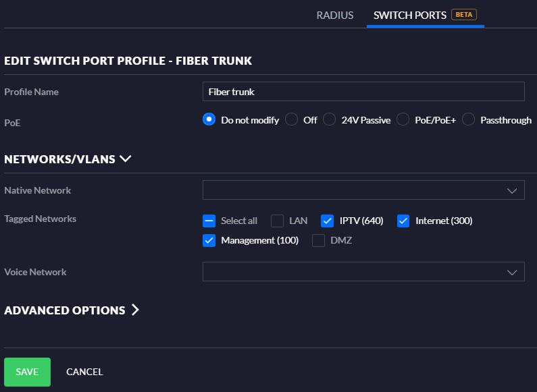Choose Passthrough PoE mode
537x392 pixels.
tap(469, 119)
